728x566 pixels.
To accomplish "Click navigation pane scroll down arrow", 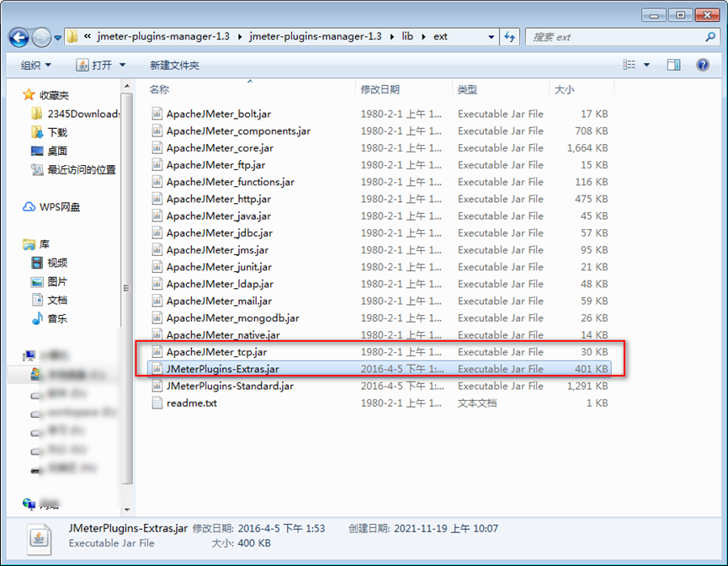I will click(127, 510).
